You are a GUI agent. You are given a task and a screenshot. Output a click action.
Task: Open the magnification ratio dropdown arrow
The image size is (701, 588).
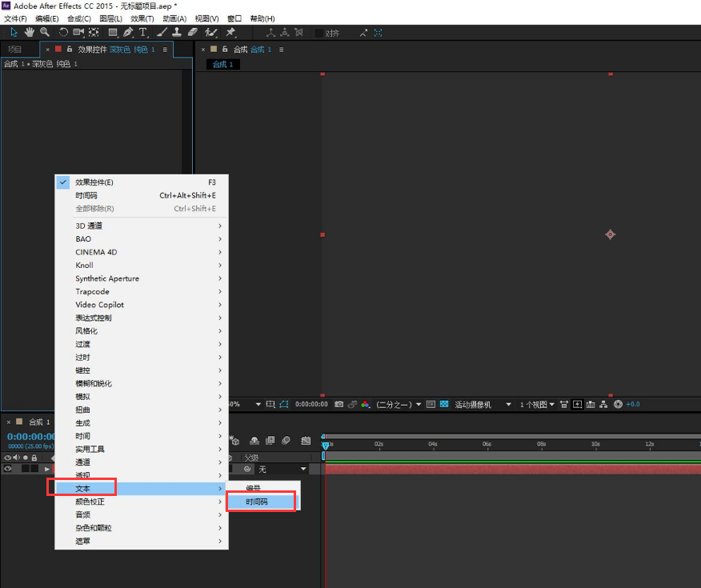[x=258, y=404]
